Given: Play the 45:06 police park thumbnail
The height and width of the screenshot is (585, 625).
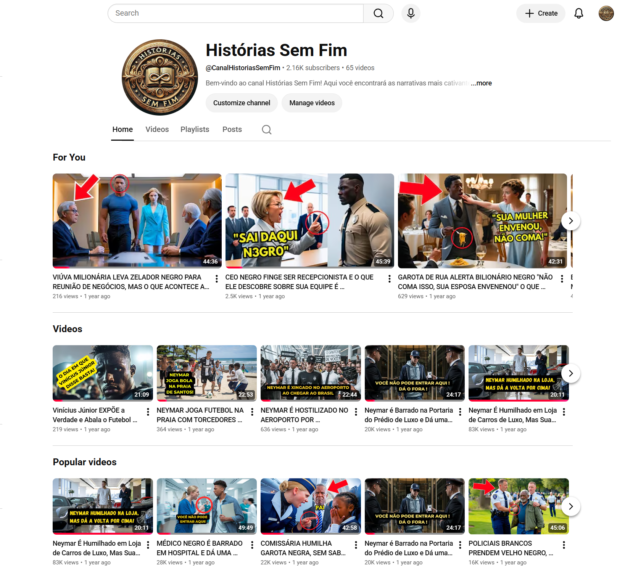Looking at the screenshot, I should tap(519, 506).
